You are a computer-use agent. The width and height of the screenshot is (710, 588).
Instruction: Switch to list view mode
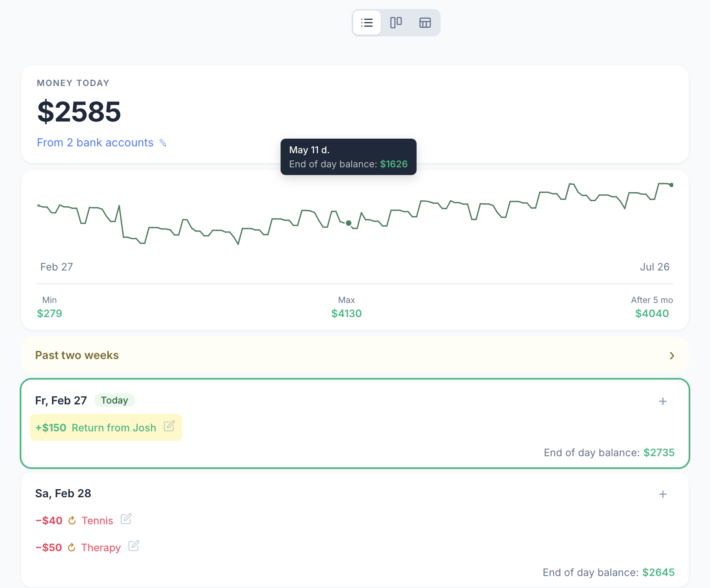[x=367, y=23]
